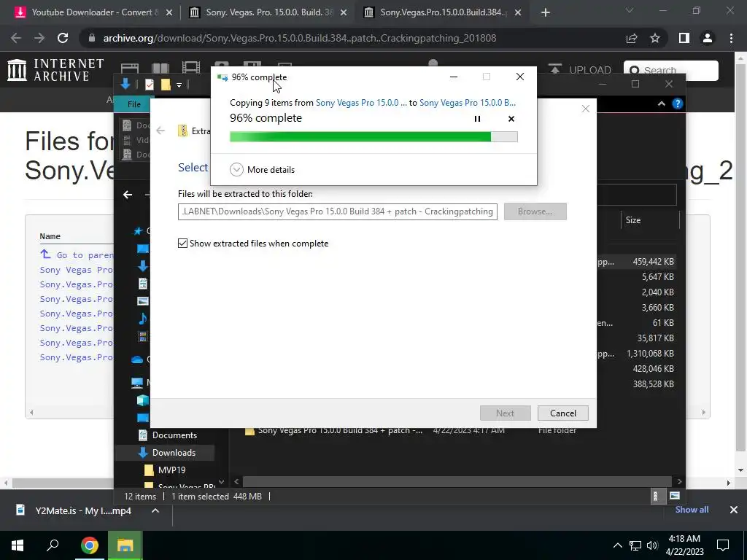747x560 pixels.
Task: Open File Explorer from the taskbar
Action: [x=125, y=545]
